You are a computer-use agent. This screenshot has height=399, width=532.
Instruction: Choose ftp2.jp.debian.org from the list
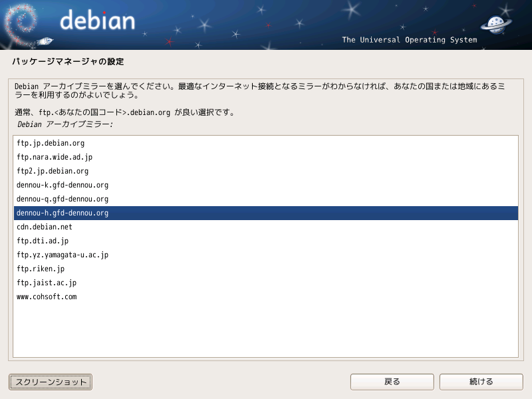(265, 171)
